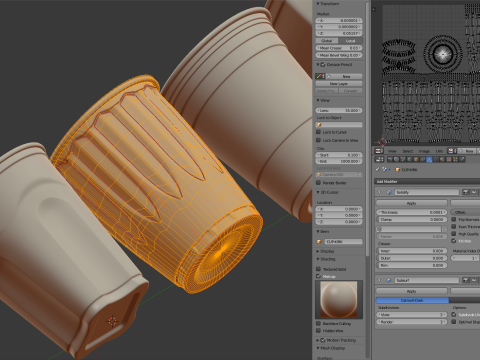Enable the Lock to Cursor checkbox
The height and width of the screenshot is (360, 480).
tap(319, 132)
